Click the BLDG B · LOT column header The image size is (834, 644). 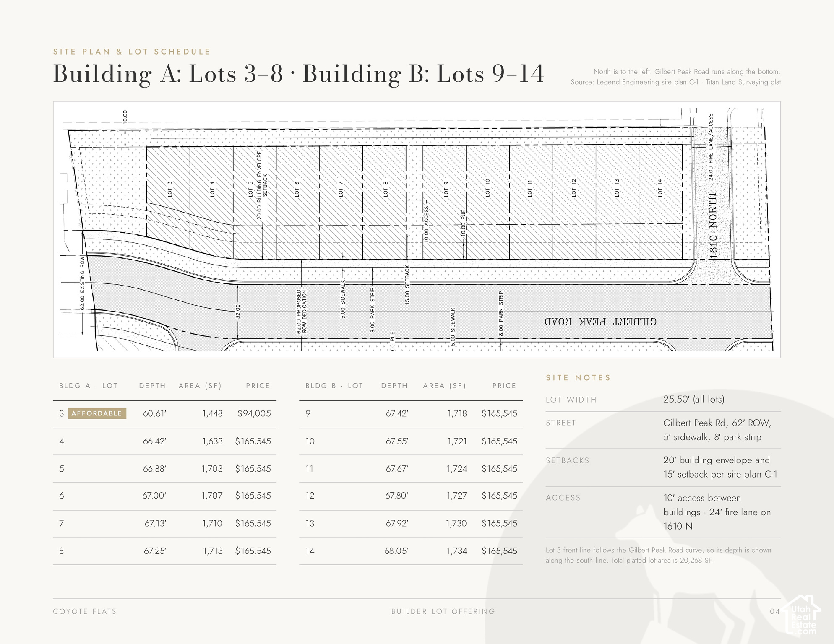pos(334,386)
